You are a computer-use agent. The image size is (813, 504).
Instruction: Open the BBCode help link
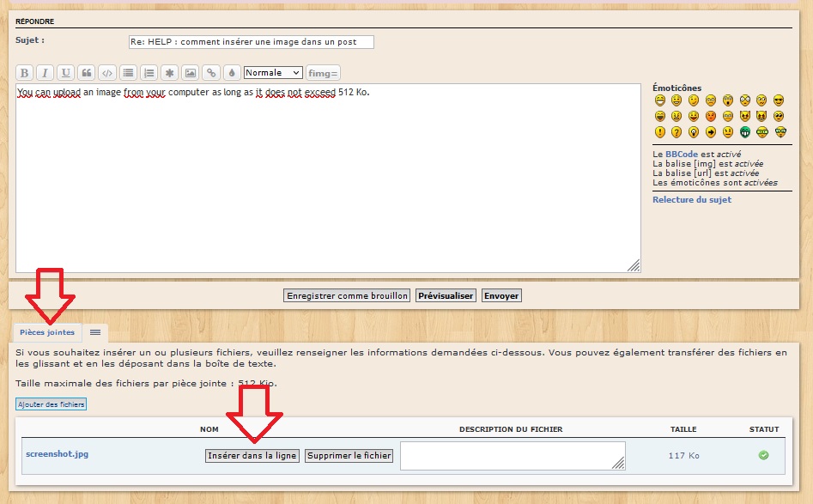pyautogui.click(x=682, y=154)
